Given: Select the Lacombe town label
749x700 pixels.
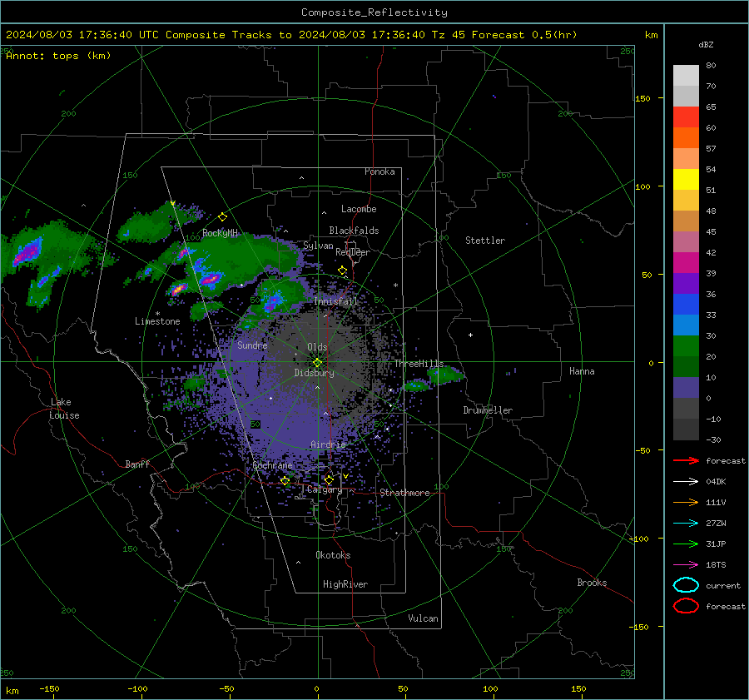Looking at the screenshot, I should (359, 209).
